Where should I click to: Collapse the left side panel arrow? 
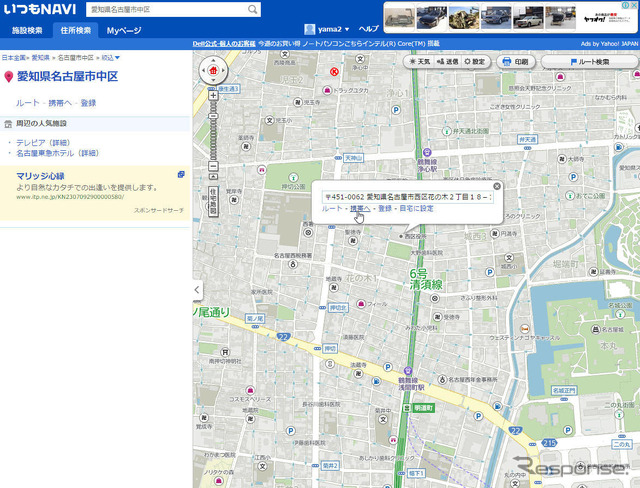pos(197,290)
